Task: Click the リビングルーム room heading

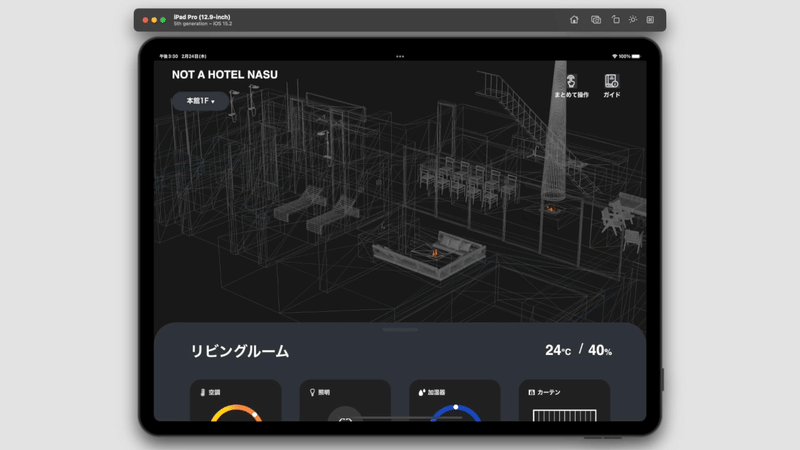Action: 239,351
